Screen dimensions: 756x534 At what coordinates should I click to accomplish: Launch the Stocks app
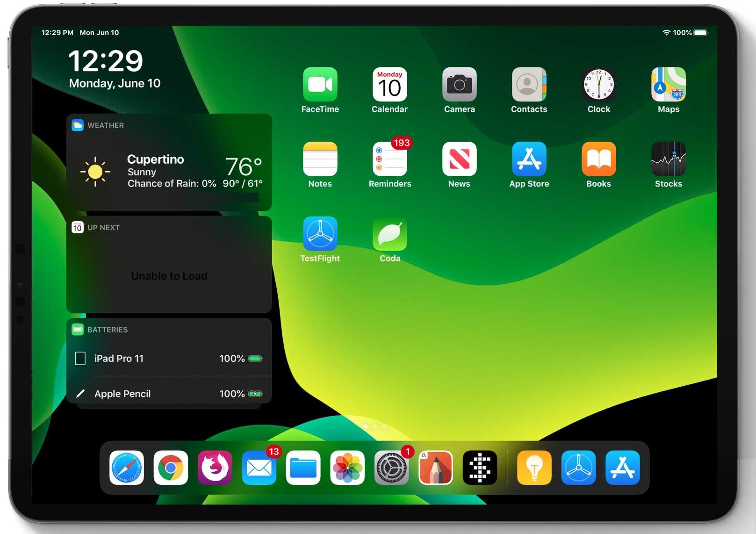pyautogui.click(x=669, y=159)
